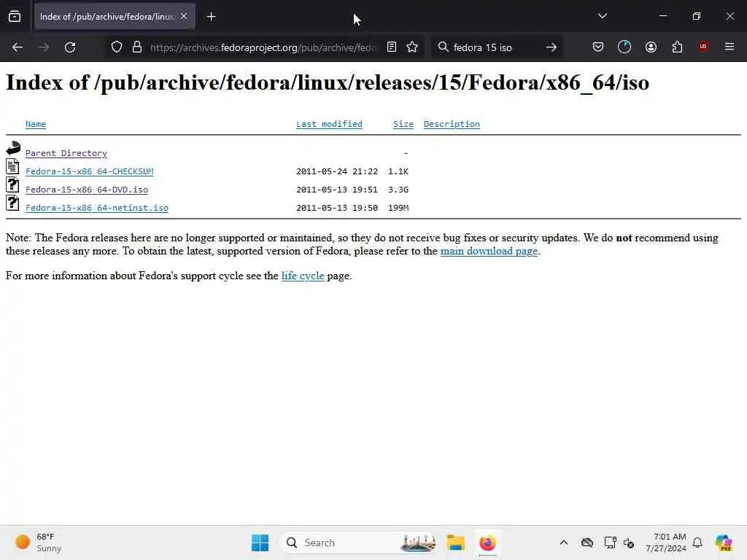Open Firefox account icon
Image resolution: width=747 pixels, height=560 pixels.
point(651,47)
